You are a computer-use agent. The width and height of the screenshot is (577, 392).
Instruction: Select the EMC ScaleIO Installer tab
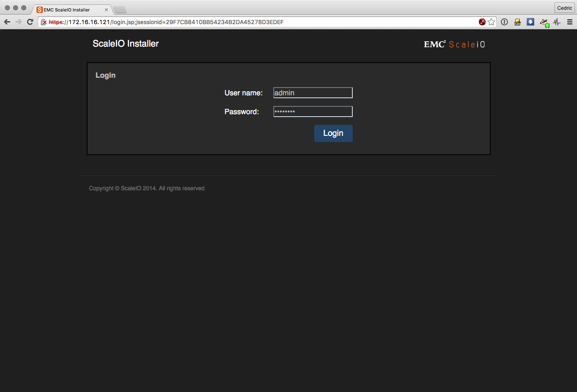point(68,10)
